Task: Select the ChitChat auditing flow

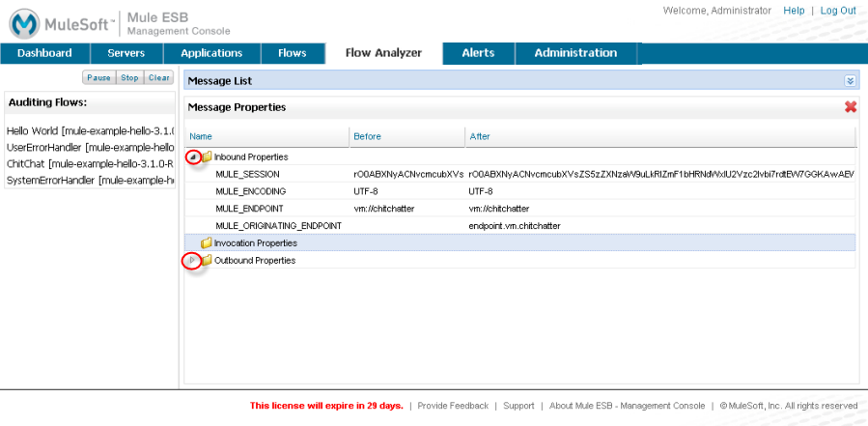Action: point(90,164)
